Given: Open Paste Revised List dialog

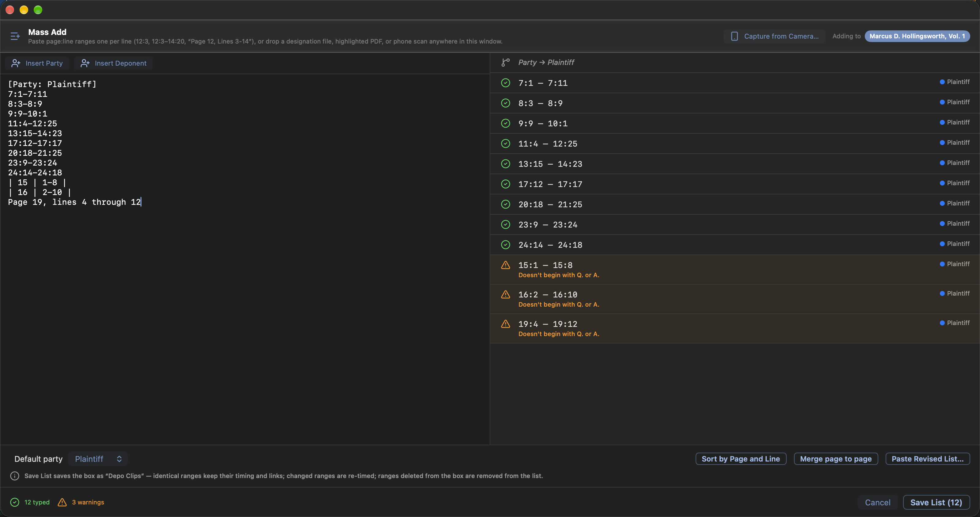Looking at the screenshot, I should [928, 459].
